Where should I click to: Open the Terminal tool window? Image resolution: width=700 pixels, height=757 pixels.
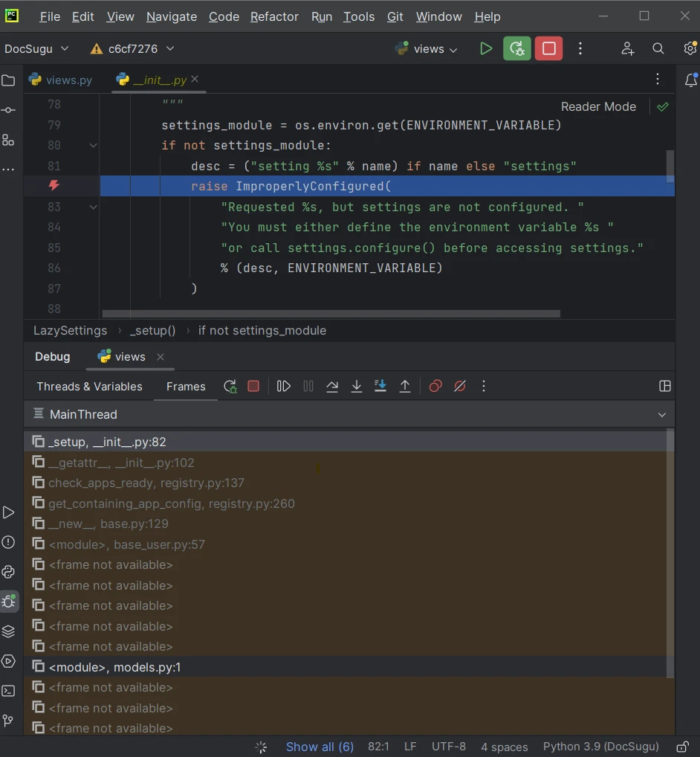9,691
